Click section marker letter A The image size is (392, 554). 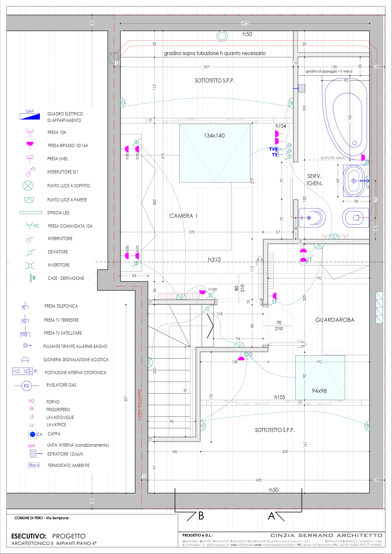pos(272,516)
